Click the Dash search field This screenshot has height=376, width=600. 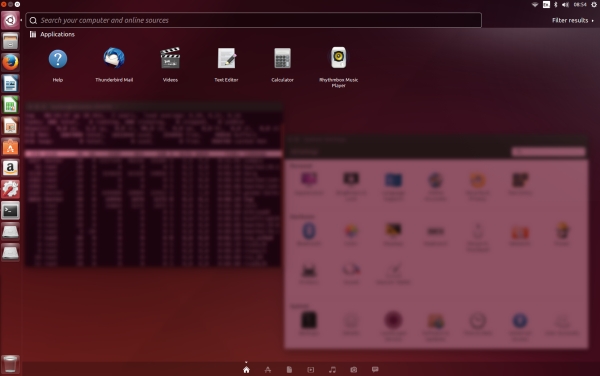click(253, 20)
